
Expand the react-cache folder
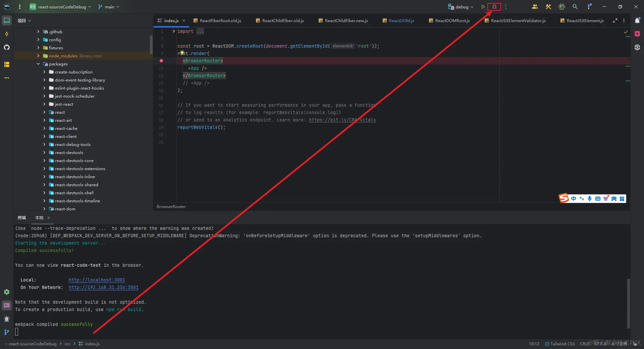(44, 128)
